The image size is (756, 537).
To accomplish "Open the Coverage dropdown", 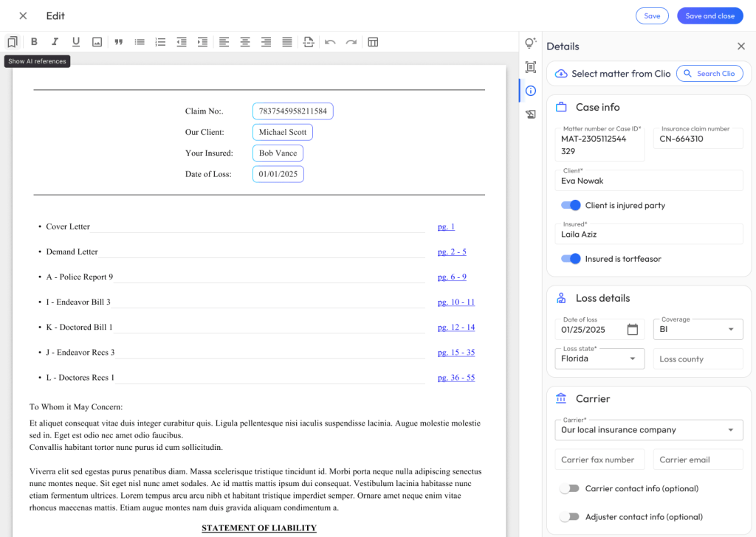I will (x=698, y=329).
